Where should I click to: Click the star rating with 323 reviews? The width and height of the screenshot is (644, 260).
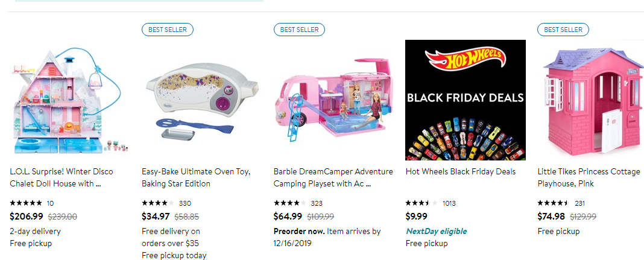tap(290, 203)
